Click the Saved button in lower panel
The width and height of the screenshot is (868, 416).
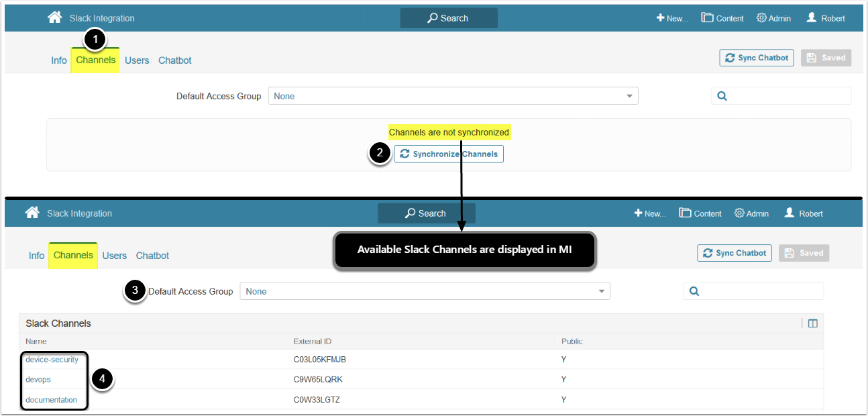click(x=804, y=253)
